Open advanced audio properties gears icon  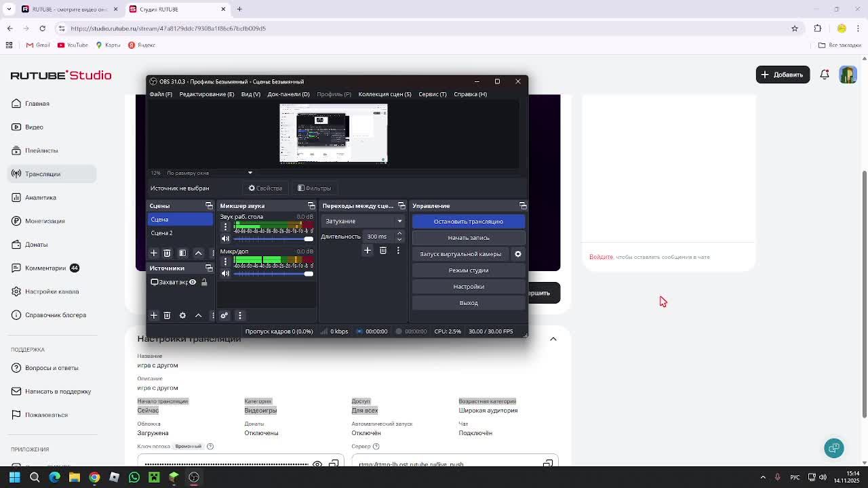point(224,315)
